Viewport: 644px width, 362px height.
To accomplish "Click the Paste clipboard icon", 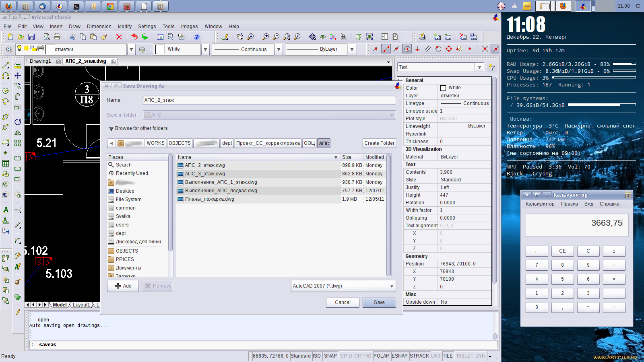I will coord(93,37).
